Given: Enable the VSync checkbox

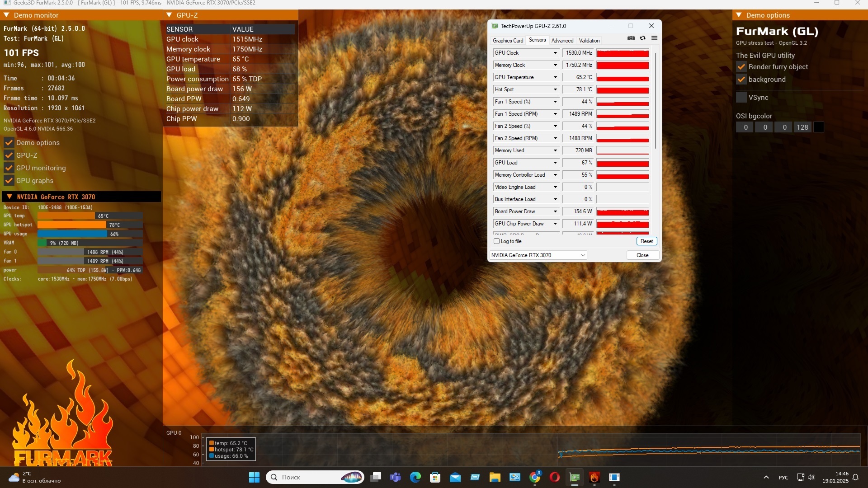Looking at the screenshot, I should 741,97.
